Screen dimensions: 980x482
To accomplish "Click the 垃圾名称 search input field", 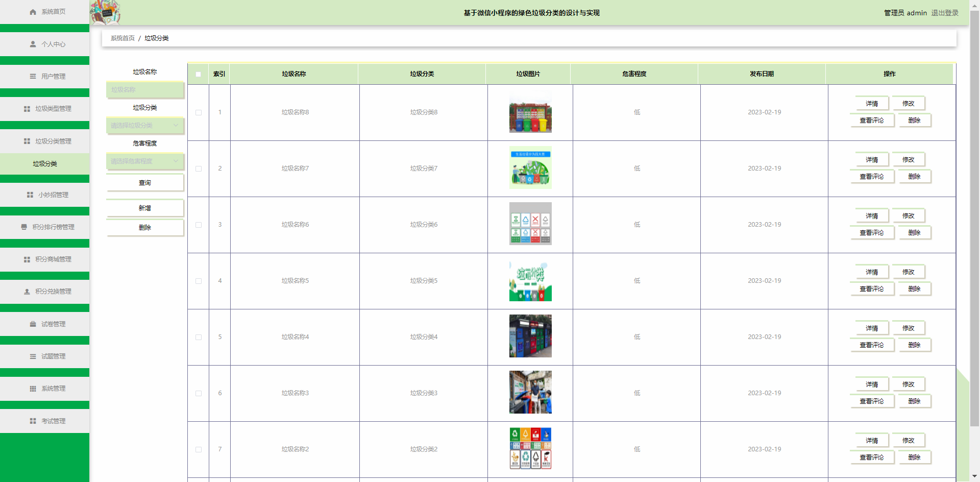I will coord(145,90).
